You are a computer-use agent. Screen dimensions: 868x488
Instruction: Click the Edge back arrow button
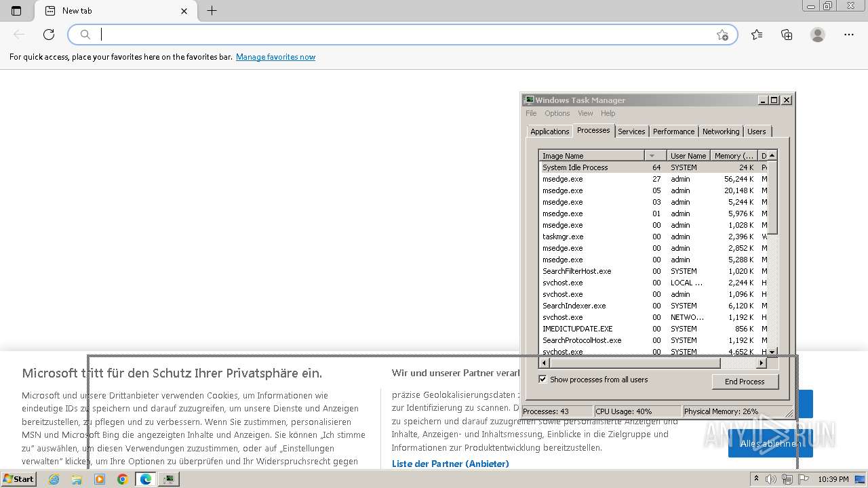coord(19,35)
